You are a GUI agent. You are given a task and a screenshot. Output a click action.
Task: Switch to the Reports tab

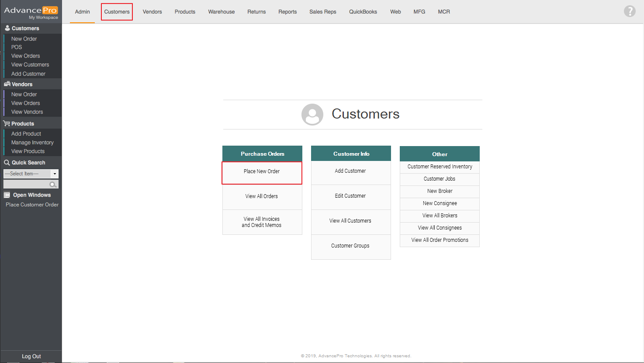[287, 12]
